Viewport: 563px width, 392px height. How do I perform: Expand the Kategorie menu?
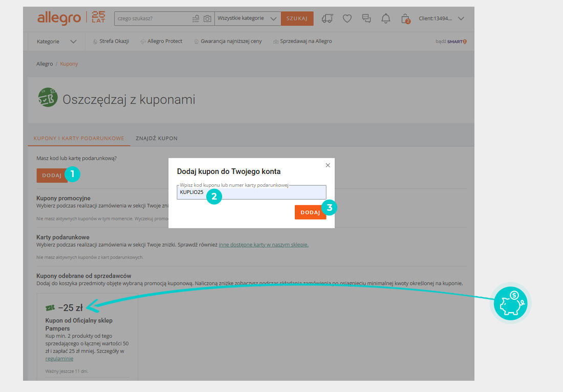pos(56,41)
